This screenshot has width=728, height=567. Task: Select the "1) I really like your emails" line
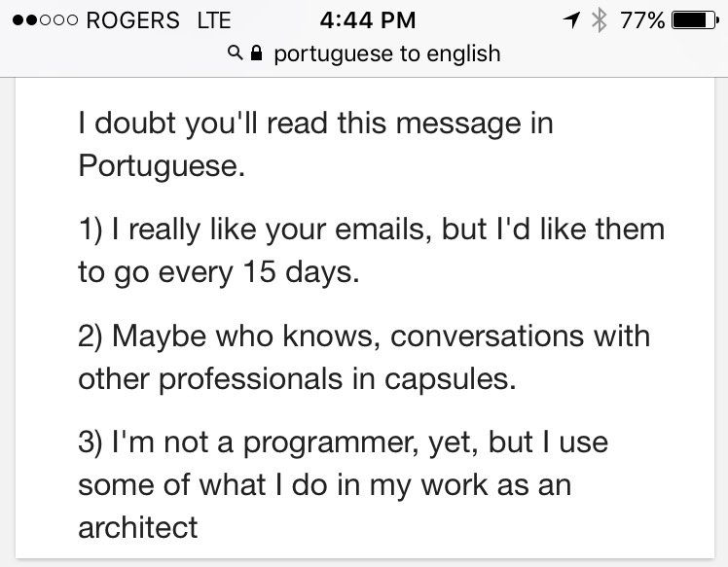tap(371, 230)
